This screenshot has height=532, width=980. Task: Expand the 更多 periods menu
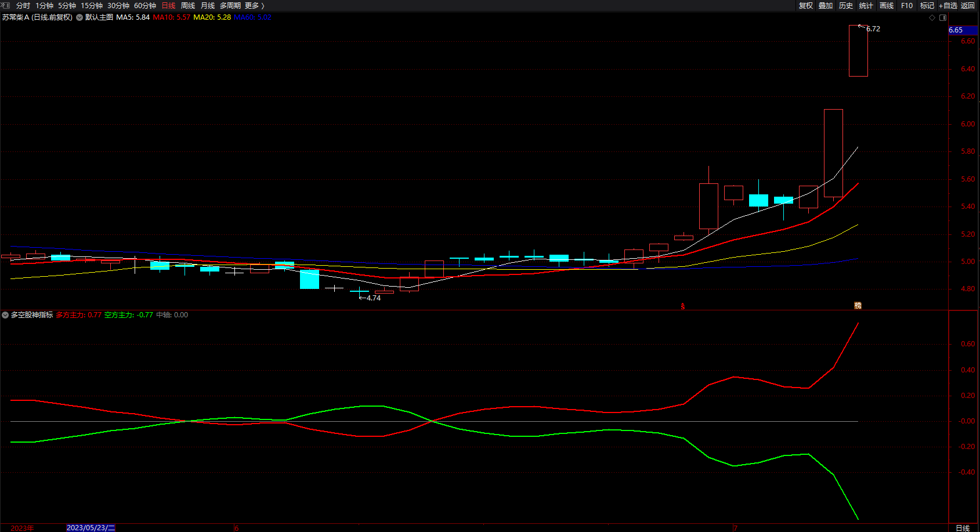click(x=254, y=5)
